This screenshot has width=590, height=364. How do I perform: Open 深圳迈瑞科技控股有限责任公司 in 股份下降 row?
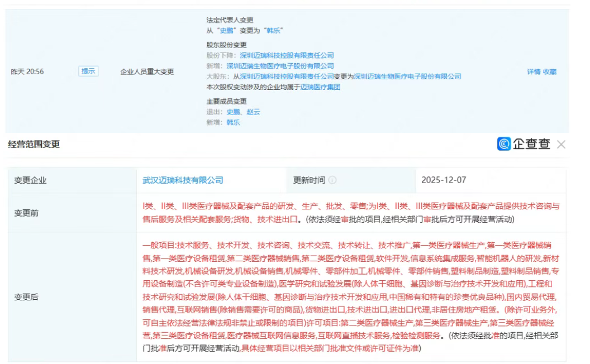click(x=287, y=55)
